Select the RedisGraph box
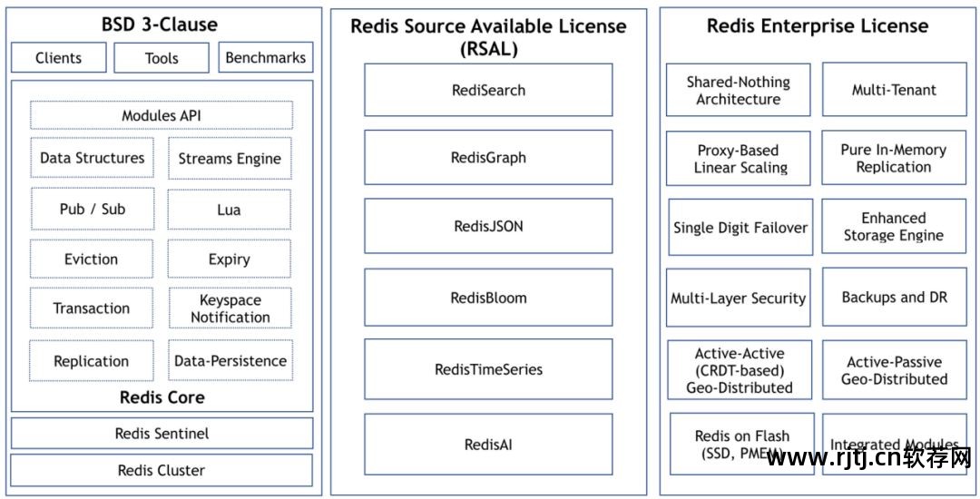 pos(488,157)
